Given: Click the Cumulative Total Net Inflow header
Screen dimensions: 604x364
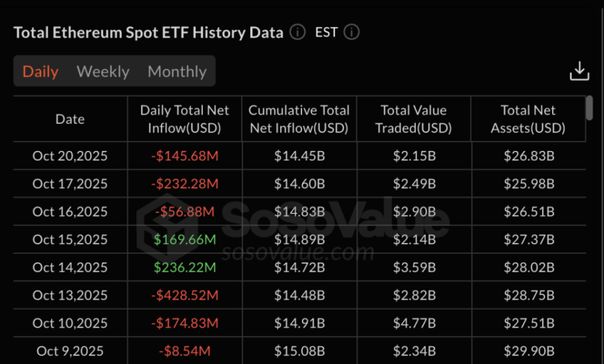Looking at the screenshot, I should click(x=299, y=119).
